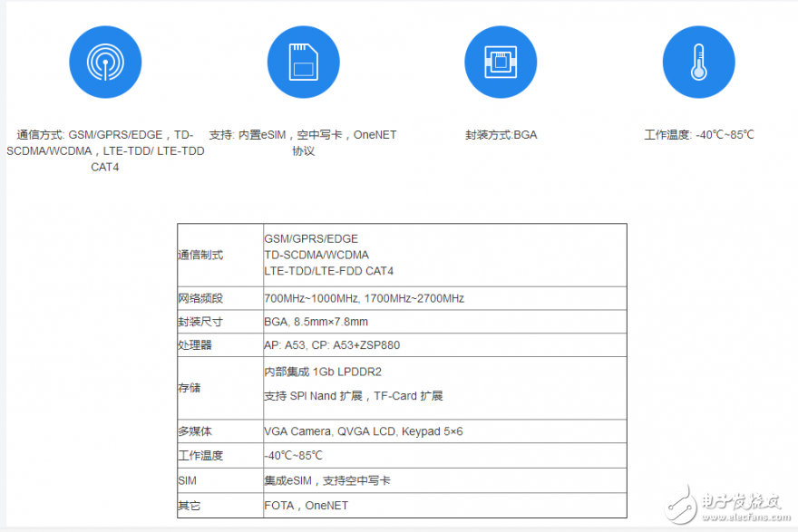The height and width of the screenshot is (532, 798).
Task: Select the VGA Camera multimedia cell
Action: click(x=363, y=431)
